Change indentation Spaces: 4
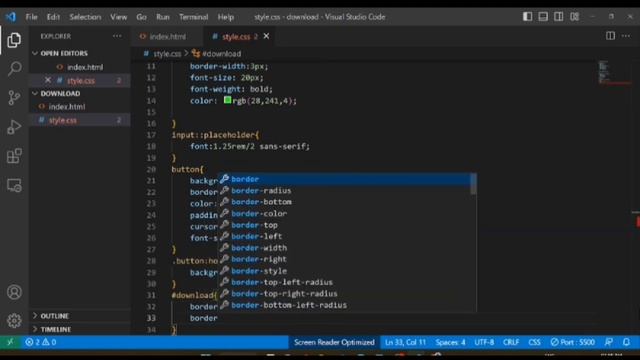Image resolution: width=640 pixels, height=360 pixels. pyautogui.click(x=450, y=342)
